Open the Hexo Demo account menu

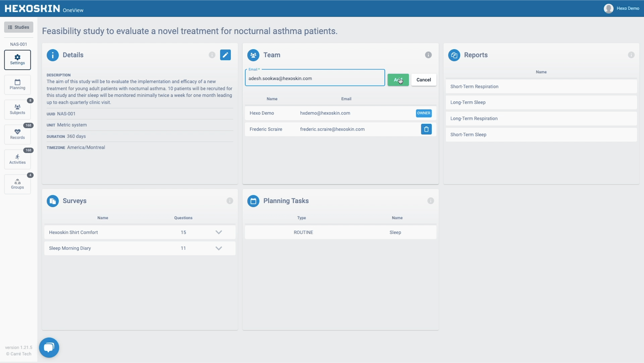point(622,8)
